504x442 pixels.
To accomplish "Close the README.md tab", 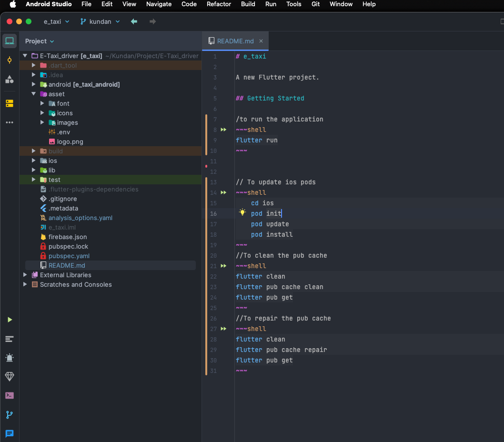I will tap(261, 41).
